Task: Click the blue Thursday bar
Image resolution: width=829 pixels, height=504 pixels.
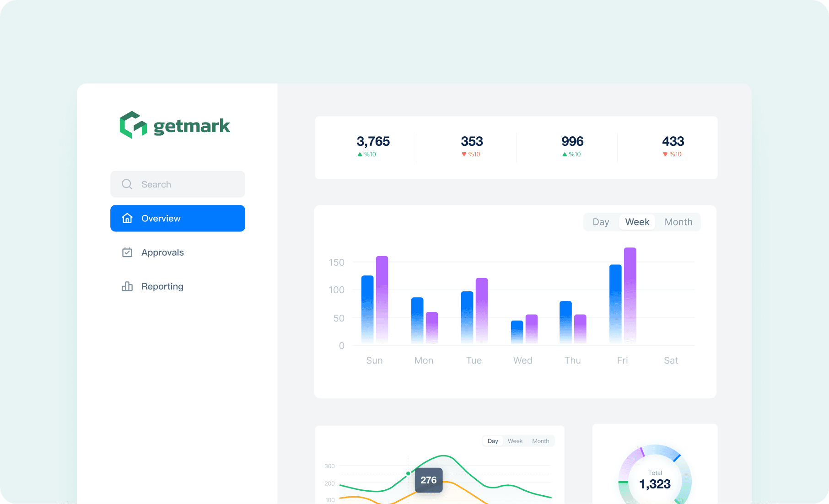Action: pos(565,322)
